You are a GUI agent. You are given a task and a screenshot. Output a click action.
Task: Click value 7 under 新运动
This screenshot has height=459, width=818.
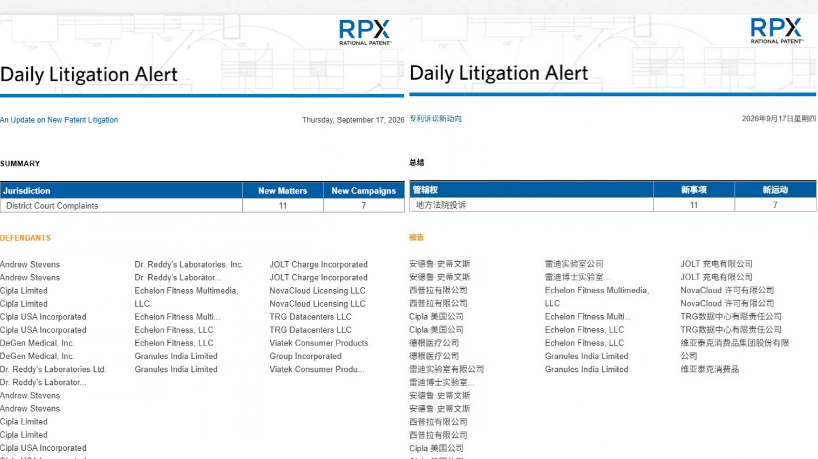pyautogui.click(x=775, y=204)
